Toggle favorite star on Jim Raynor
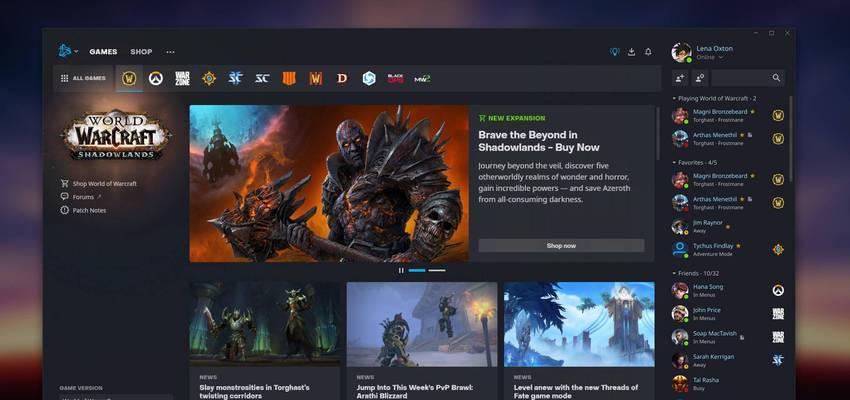The image size is (850, 400). point(727,227)
